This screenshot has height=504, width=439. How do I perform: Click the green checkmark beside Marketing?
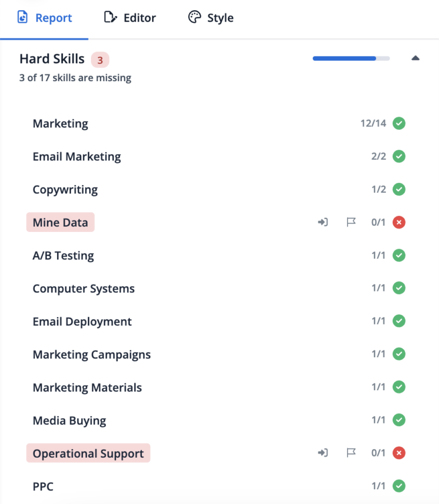pos(399,123)
